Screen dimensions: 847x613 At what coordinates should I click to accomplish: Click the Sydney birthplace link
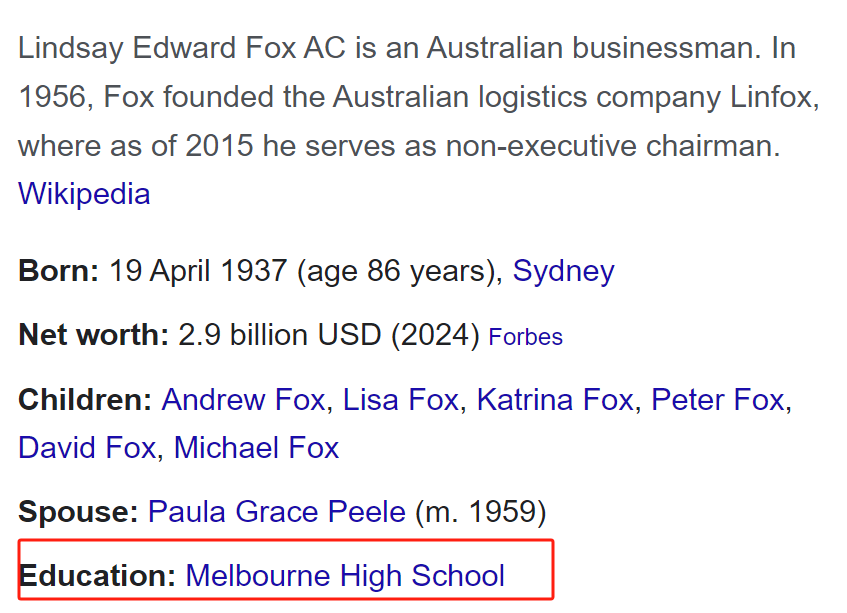coord(563,271)
